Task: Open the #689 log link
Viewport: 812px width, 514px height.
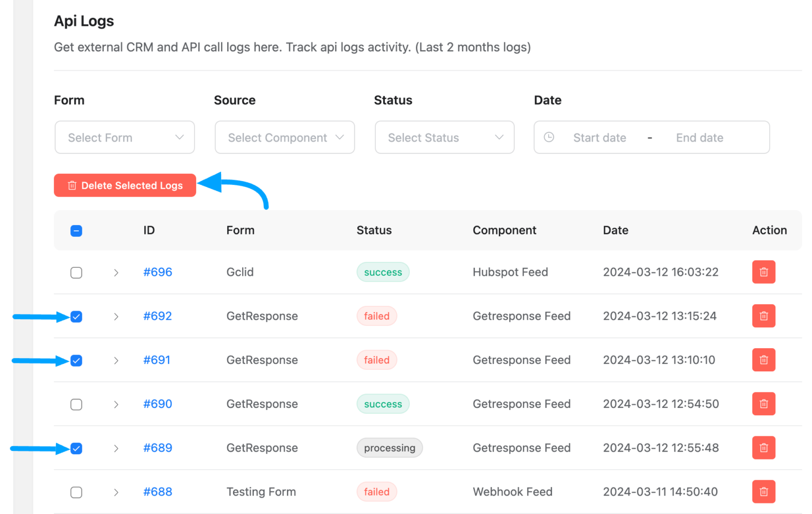Action: click(157, 447)
